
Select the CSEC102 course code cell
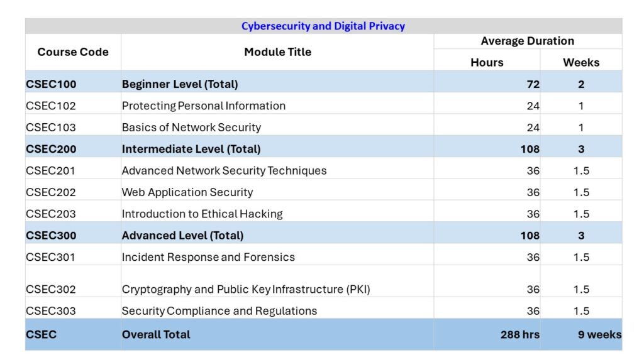pyautogui.click(x=51, y=106)
